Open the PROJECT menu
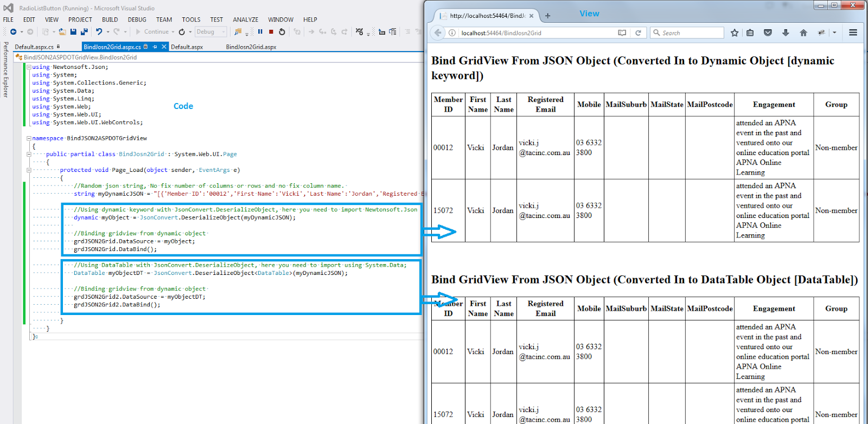Viewport: 868px width, 424px height. [x=80, y=20]
